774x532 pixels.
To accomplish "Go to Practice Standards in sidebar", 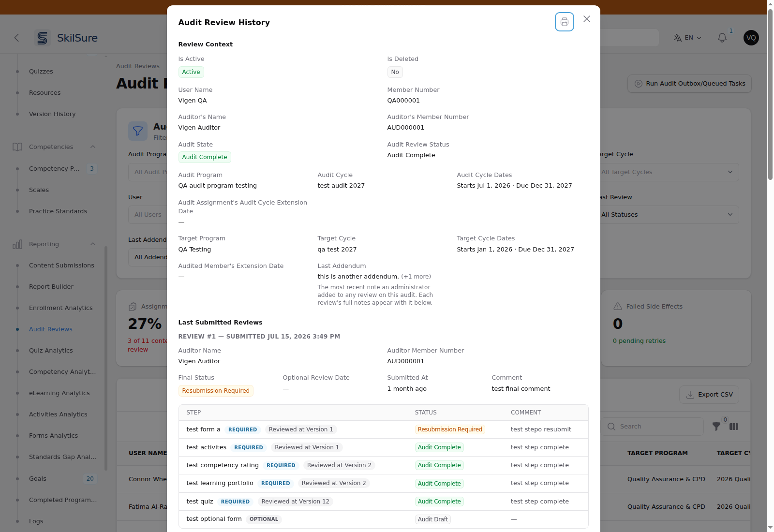I will coord(58,211).
